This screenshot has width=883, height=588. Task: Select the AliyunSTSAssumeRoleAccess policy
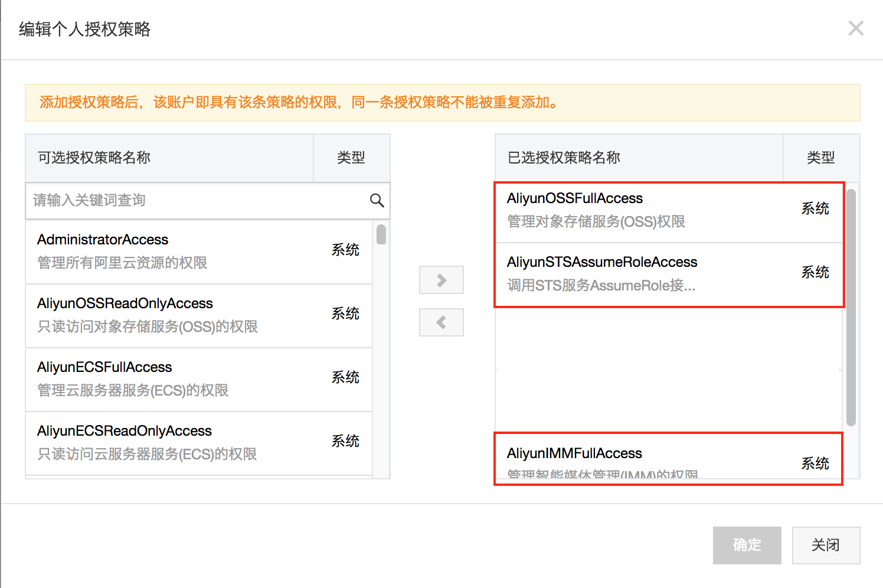point(669,274)
